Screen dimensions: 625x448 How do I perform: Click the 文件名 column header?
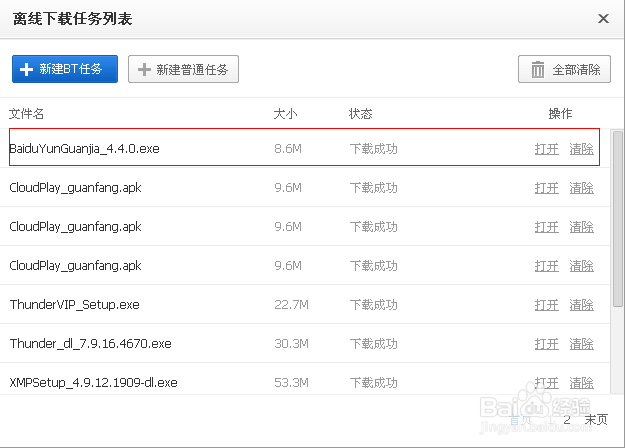(x=26, y=114)
